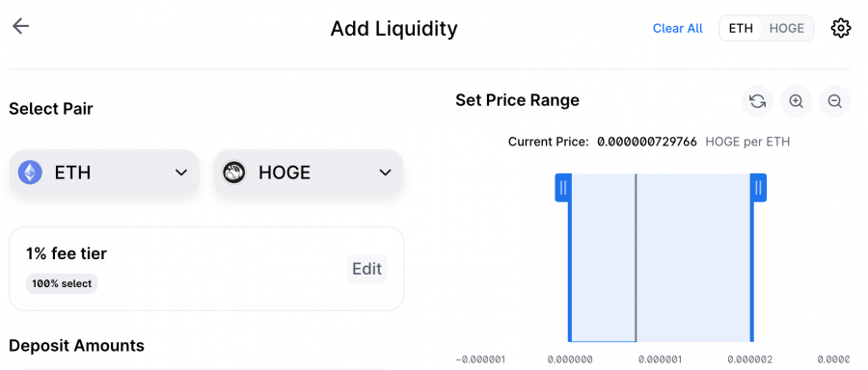868x370 pixels.
Task: Open the ETH token dropdown
Action: tap(104, 172)
